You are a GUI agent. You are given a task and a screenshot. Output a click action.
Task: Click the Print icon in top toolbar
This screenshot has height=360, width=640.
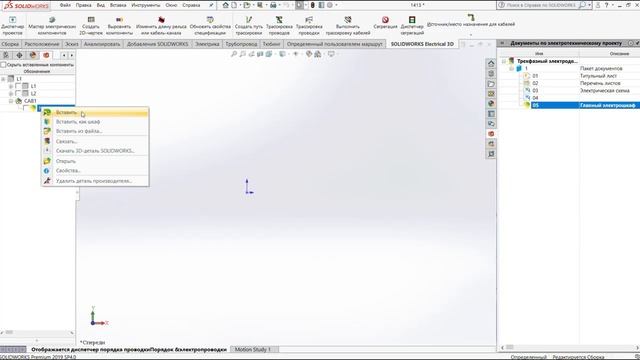pos(273,5)
